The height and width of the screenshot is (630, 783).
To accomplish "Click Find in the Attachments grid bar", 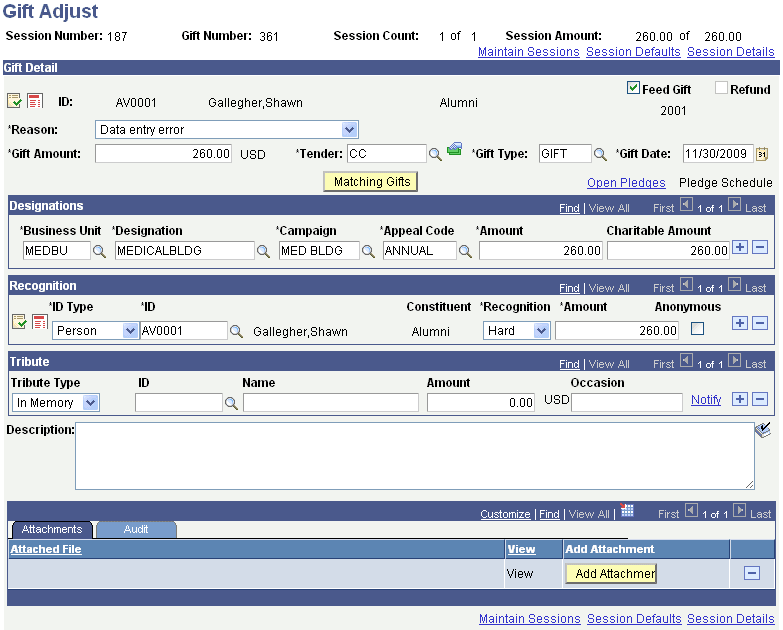I will tap(549, 514).
